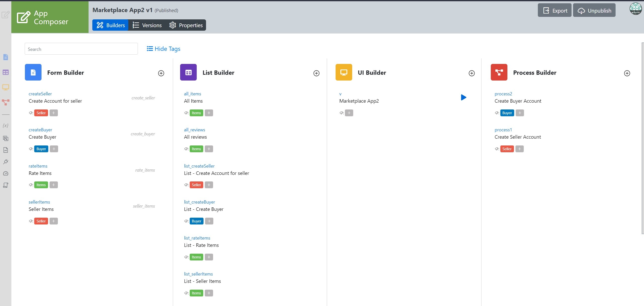The height and width of the screenshot is (306, 644).
Task: Add tag to Marketplace App2 UI
Action: click(349, 113)
